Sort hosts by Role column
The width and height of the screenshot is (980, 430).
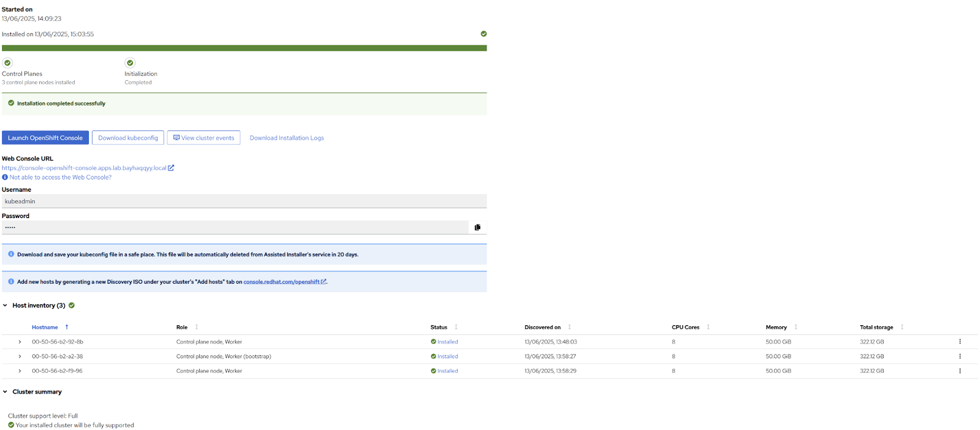[182, 327]
